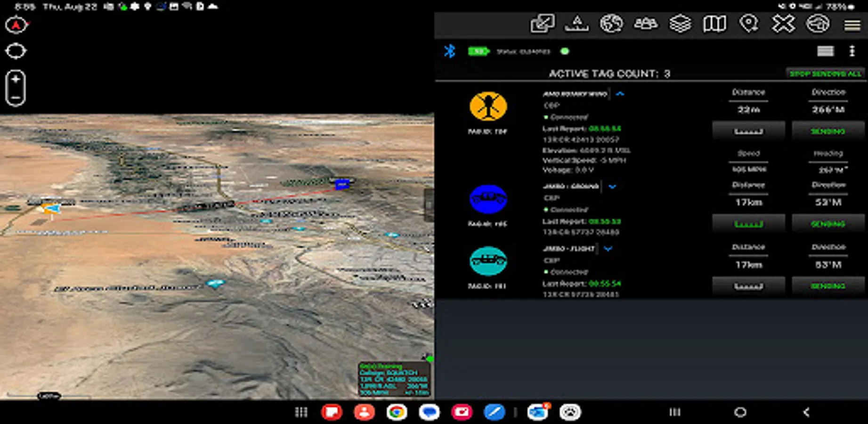Tap the blue ground vehicle tag icon

tap(488, 198)
